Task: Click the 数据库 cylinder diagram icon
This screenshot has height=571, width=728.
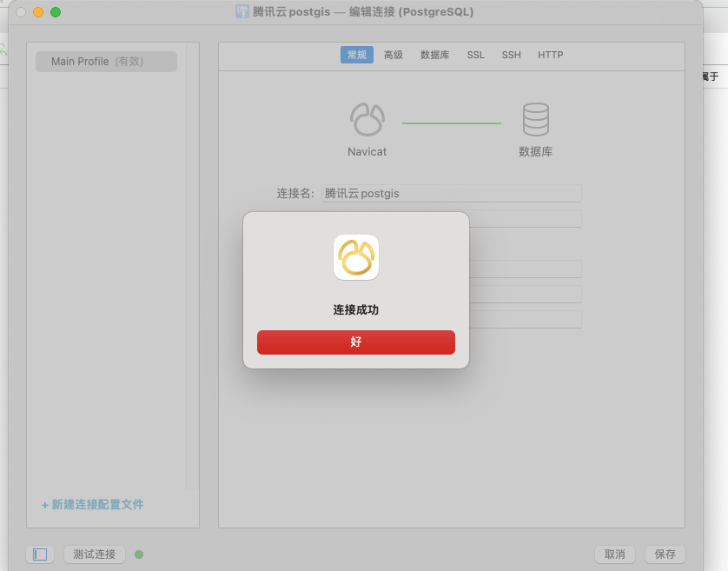Action: (536, 119)
